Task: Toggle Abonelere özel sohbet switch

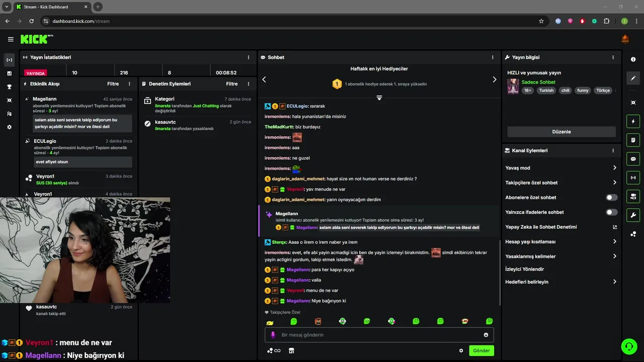Action: tap(611, 198)
